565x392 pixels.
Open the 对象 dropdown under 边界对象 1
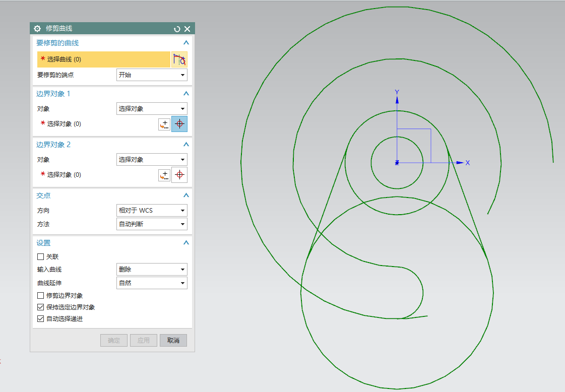click(152, 109)
